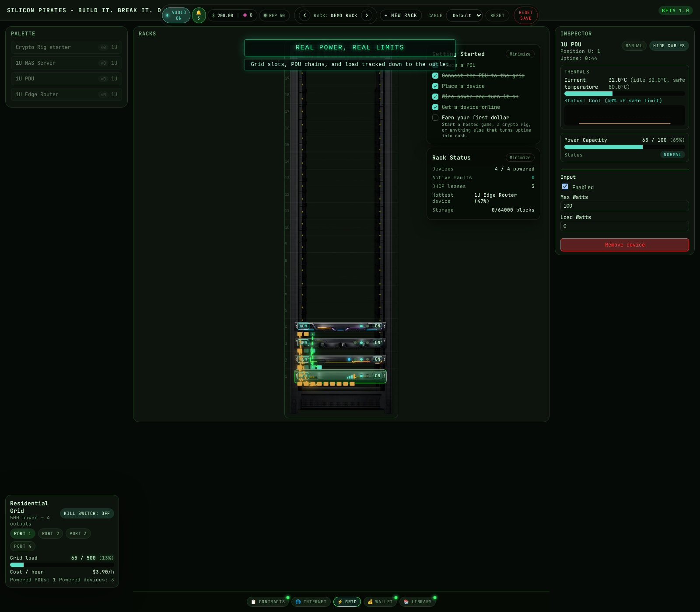700x612 pixels.
Task: Switch inspector to Manual
Action: (x=634, y=45)
